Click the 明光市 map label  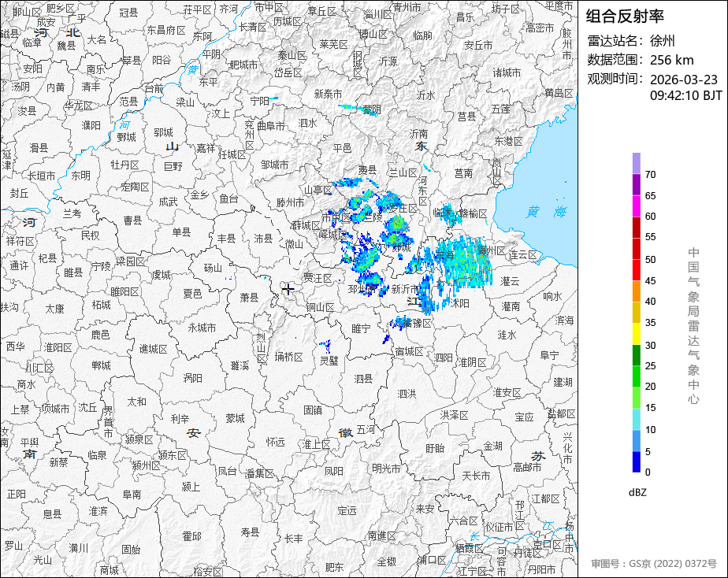pos(386,469)
